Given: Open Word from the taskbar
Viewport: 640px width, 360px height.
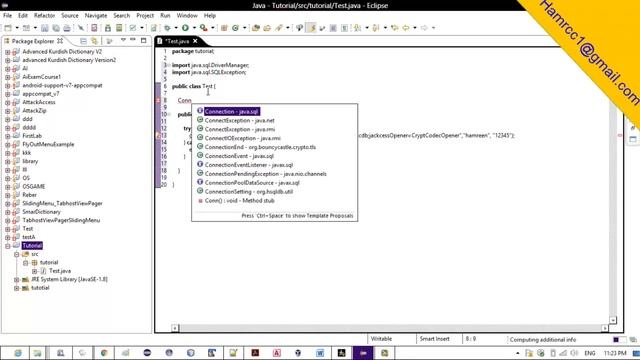Looking at the screenshot, I should tap(320, 353).
